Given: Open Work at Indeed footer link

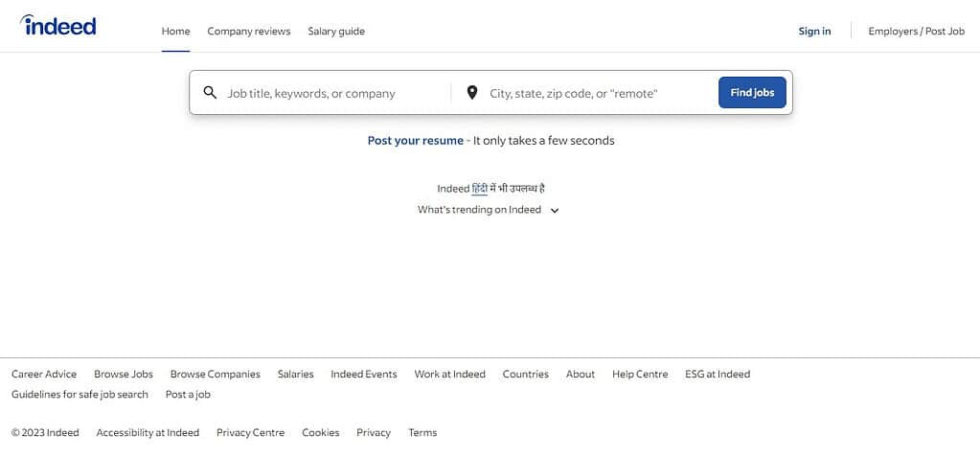Looking at the screenshot, I should [449, 374].
